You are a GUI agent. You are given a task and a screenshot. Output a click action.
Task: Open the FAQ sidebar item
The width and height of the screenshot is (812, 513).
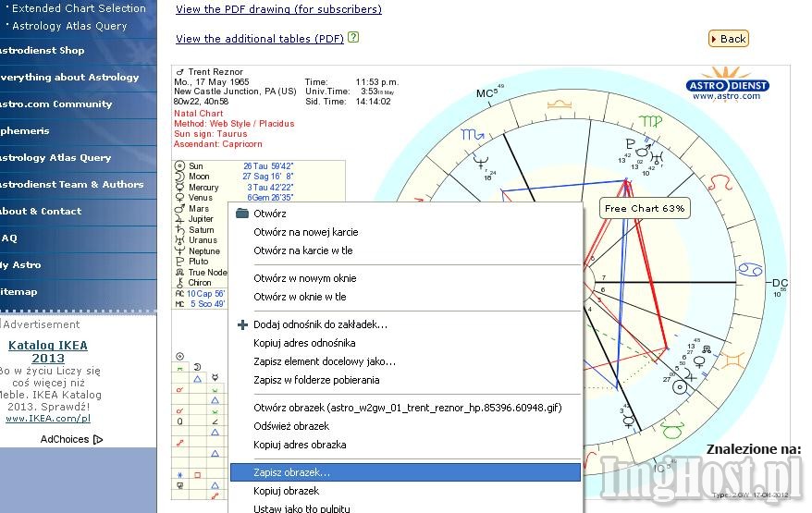point(9,238)
